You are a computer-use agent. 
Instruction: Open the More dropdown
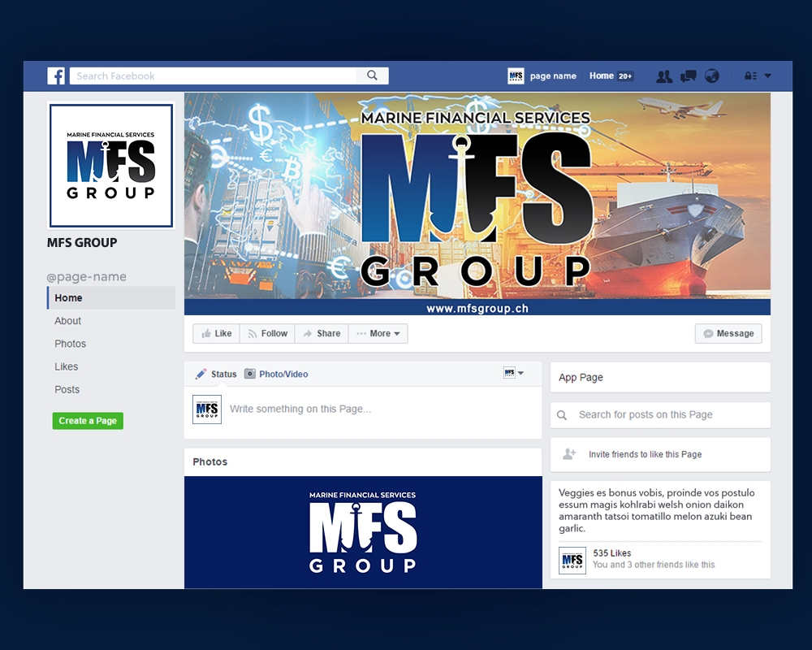pos(378,333)
